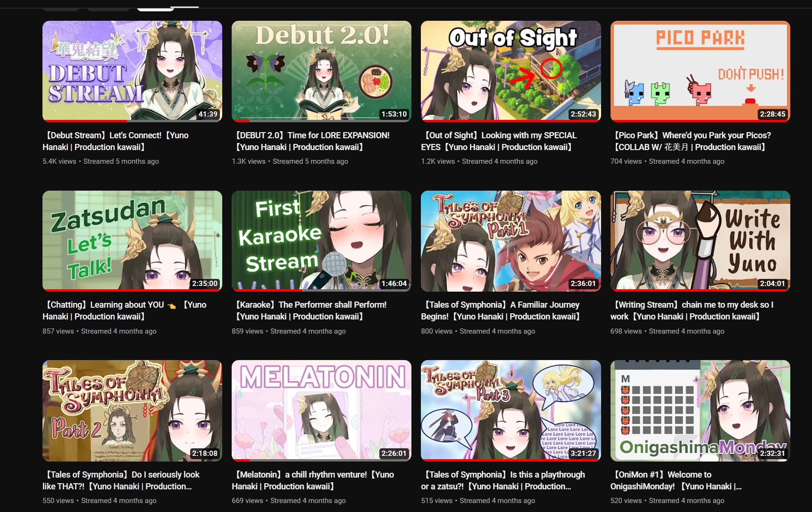Click '520 views' under OniMon #1

coord(626,501)
